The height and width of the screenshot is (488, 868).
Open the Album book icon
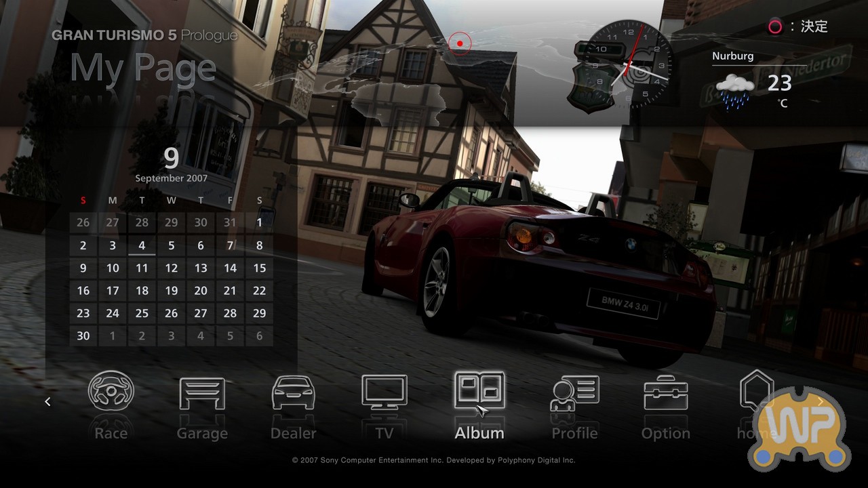(479, 392)
